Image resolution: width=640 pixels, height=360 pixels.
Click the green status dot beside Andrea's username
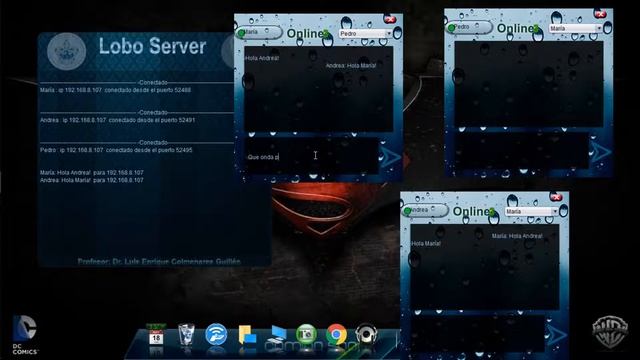click(407, 211)
